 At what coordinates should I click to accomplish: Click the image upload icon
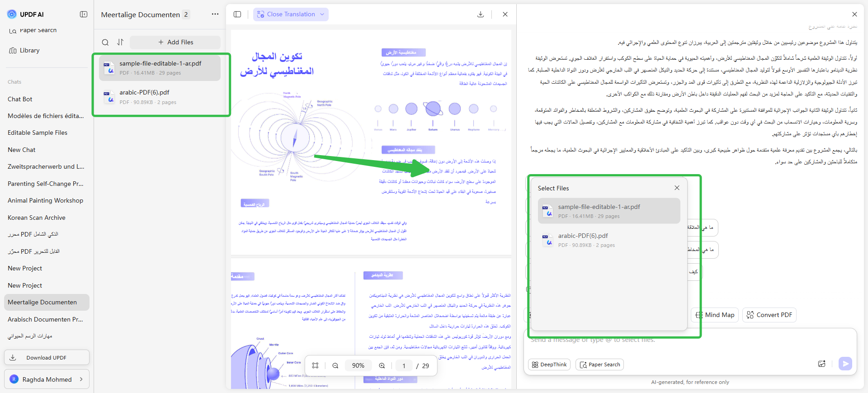pyautogui.click(x=822, y=364)
